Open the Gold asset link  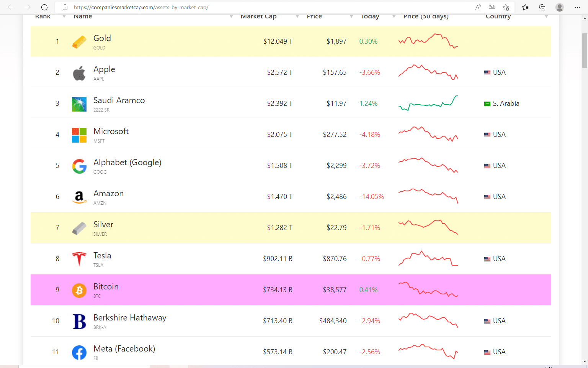point(102,38)
